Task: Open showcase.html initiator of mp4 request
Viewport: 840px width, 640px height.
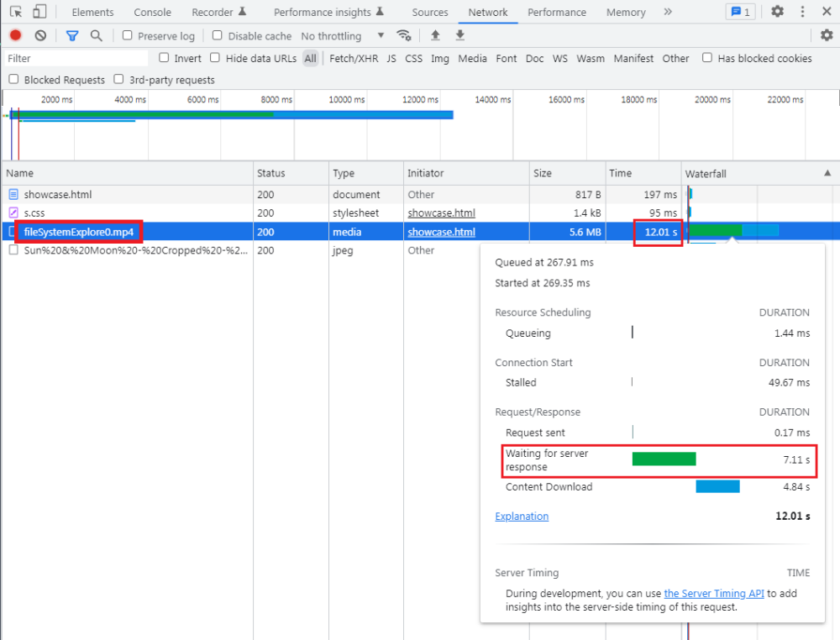Action: pyautogui.click(x=442, y=232)
